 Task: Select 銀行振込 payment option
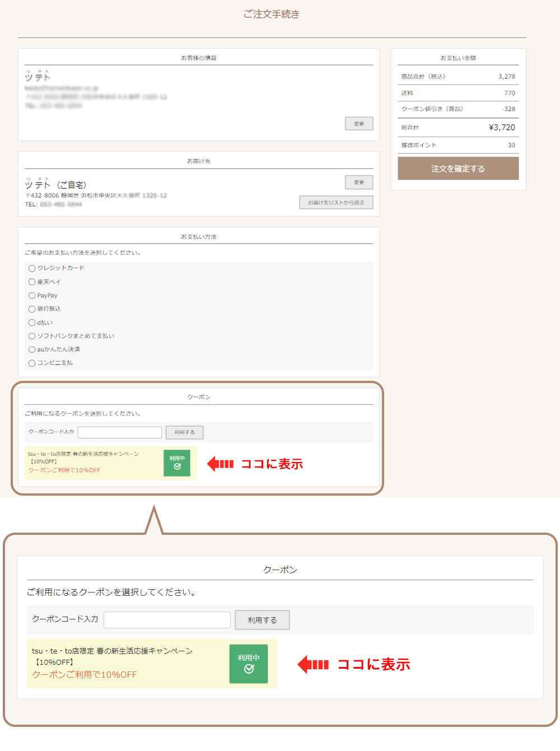32,309
